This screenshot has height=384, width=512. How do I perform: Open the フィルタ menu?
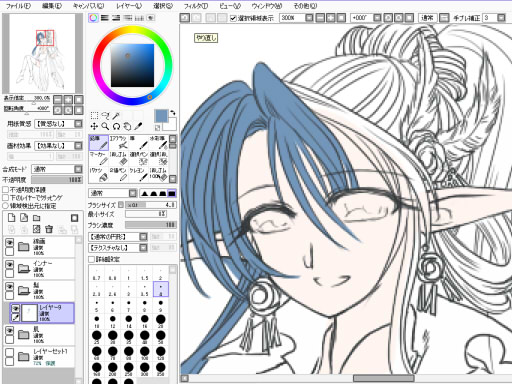tap(196, 6)
